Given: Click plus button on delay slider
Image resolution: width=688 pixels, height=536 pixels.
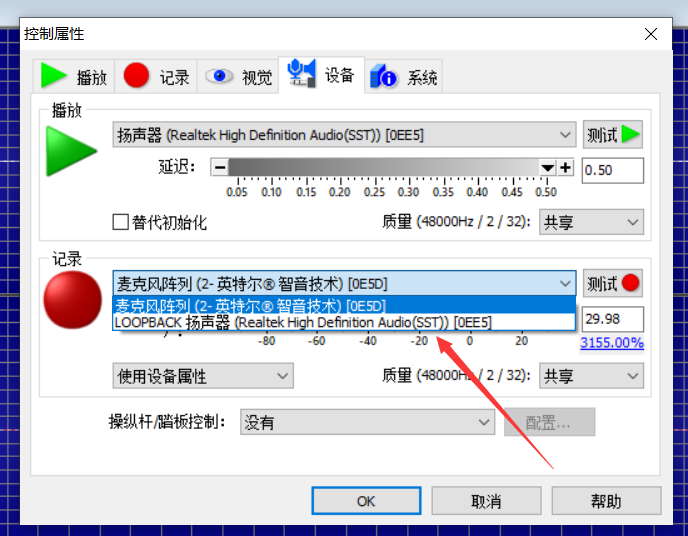Looking at the screenshot, I should click(x=566, y=168).
